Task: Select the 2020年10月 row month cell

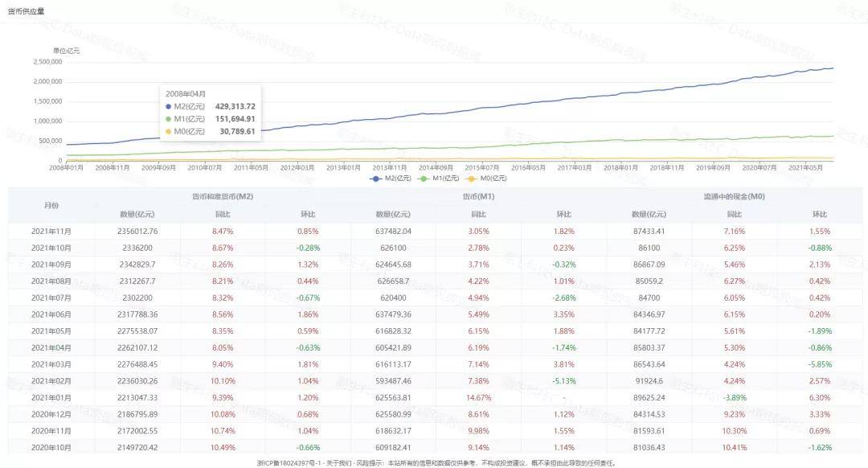Action: coord(51,447)
